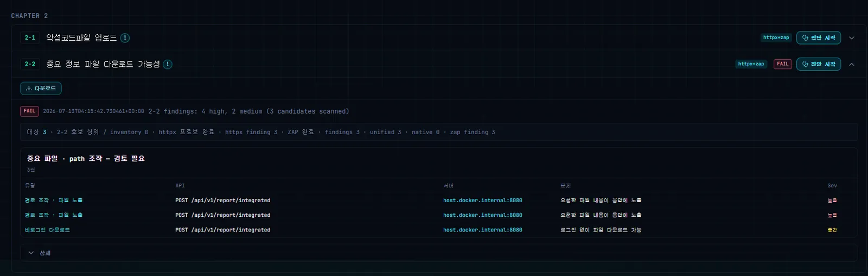Click the 2-2 section number badge
This screenshot has width=868, height=276.
tap(30, 64)
